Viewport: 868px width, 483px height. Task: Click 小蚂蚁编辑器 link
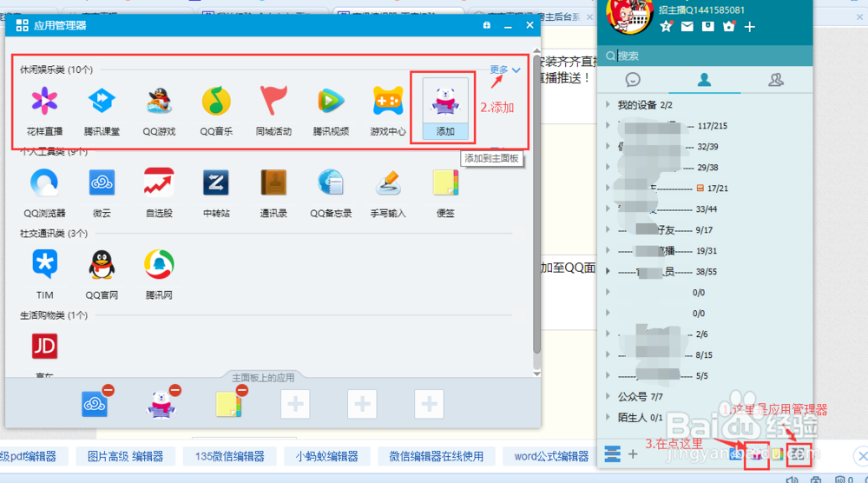(x=326, y=456)
